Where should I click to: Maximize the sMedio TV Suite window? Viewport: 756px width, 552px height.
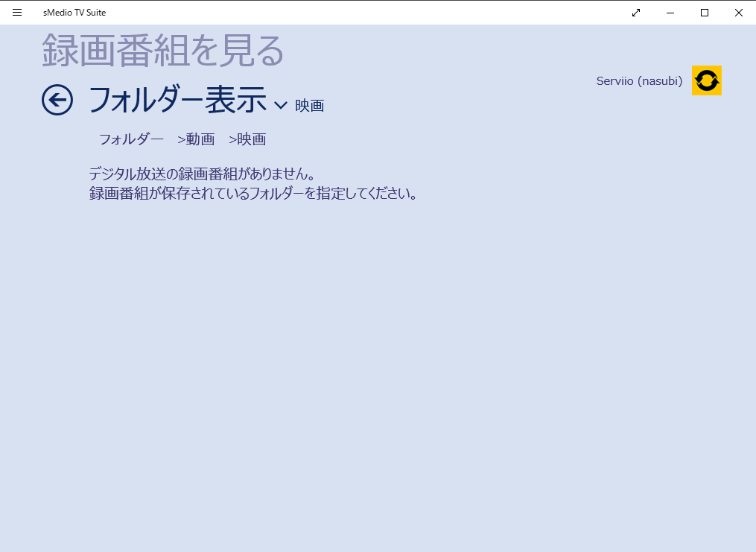tap(705, 12)
